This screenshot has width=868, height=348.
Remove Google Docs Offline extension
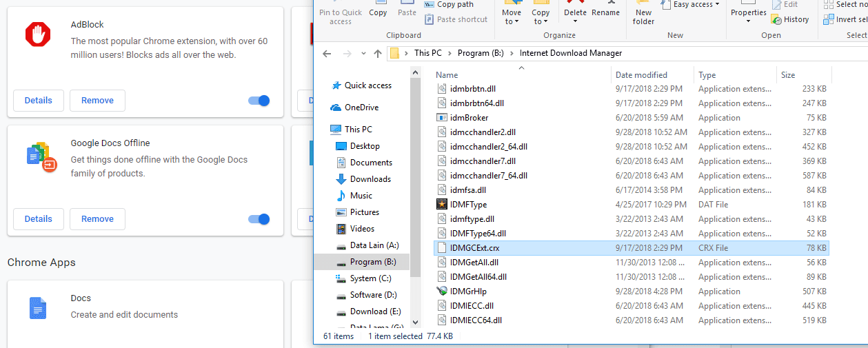pos(97,219)
